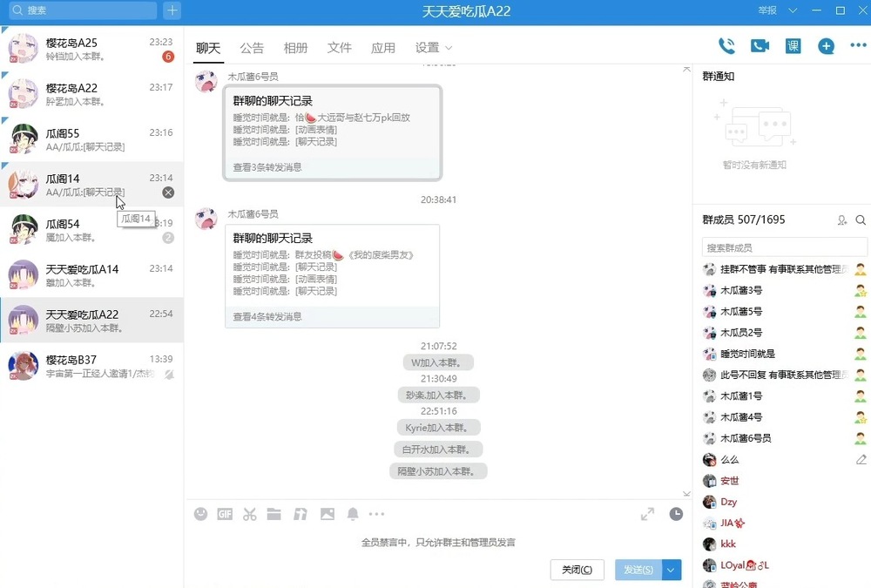Image resolution: width=871 pixels, height=588 pixels.
Task: Open more tools in chat toolbar
Action: coord(376,514)
